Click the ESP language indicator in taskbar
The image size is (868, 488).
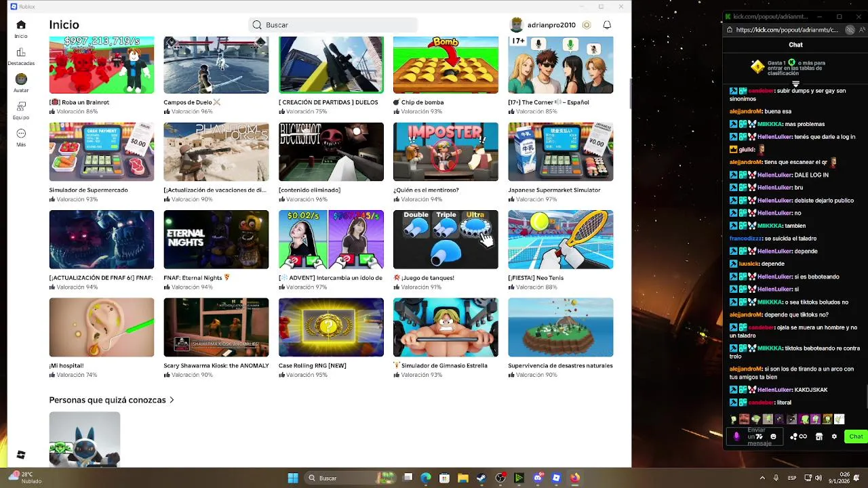pos(792,478)
